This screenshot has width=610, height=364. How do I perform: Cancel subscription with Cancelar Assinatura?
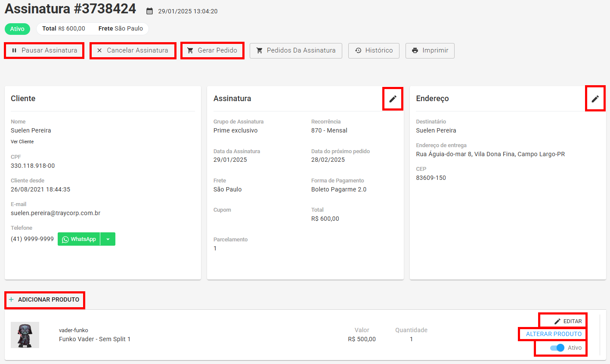click(133, 50)
